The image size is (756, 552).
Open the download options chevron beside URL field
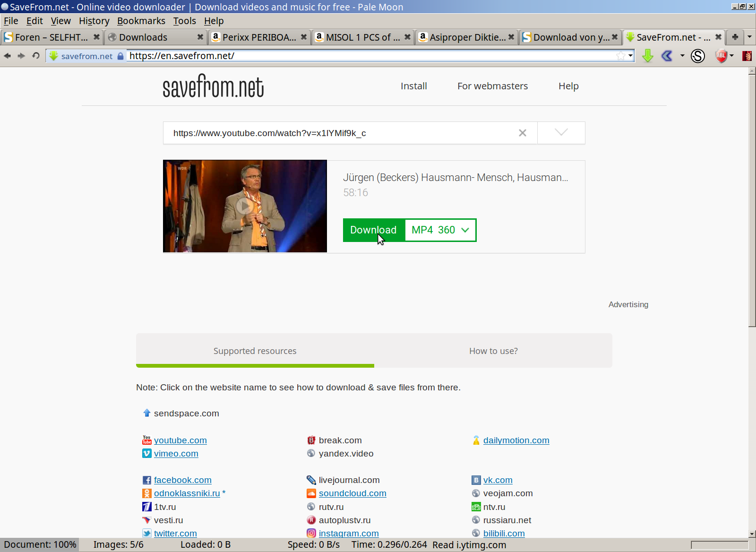[x=560, y=133]
